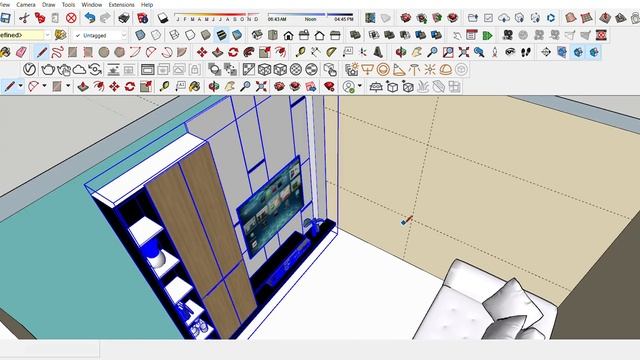The width and height of the screenshot is (640, 360).
Task: Click the blue Undo arrow
Action: tap(90, 18)
